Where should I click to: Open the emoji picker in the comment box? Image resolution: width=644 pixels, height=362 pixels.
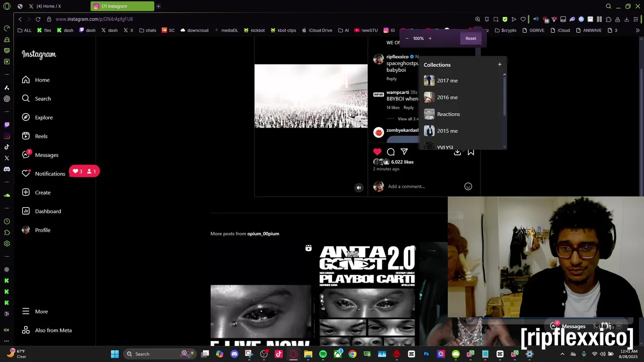click(x=468, y=187)
